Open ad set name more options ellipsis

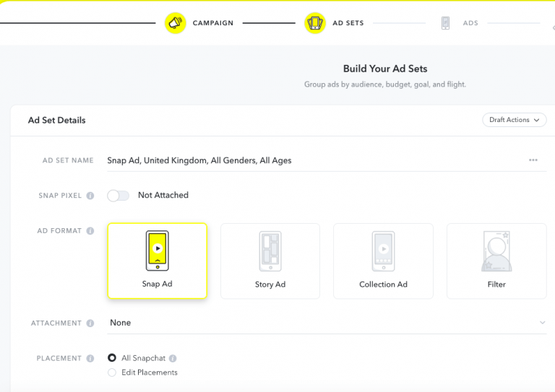[x=533, y=160]
